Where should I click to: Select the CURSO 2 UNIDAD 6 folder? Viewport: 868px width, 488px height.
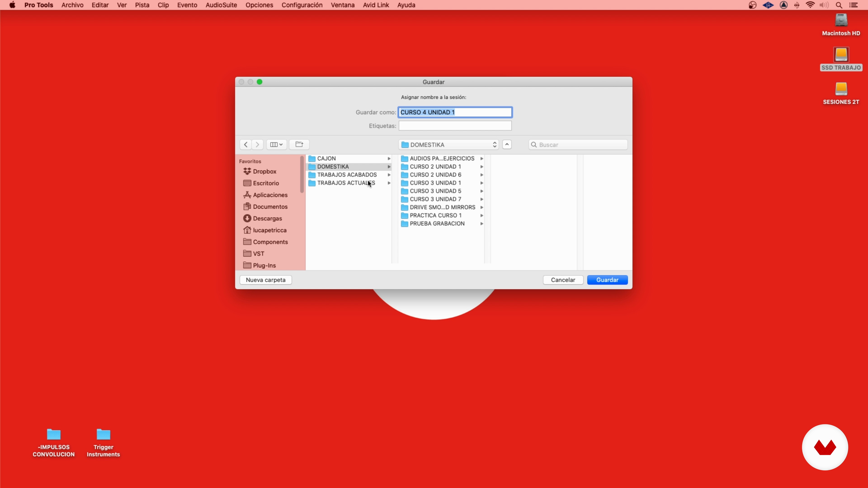point(442,175)
